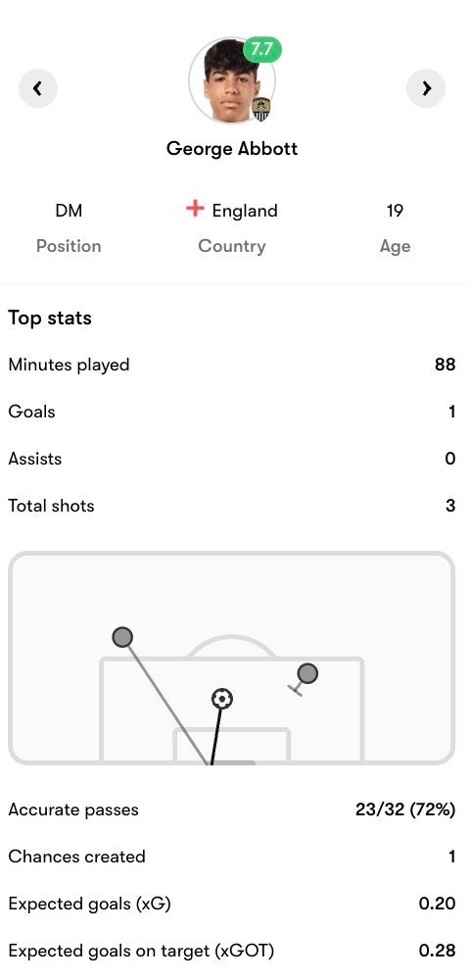Tap the club crest badge on avatar
The width and height of the screenshot is (470, 980).
coord(260,110)
